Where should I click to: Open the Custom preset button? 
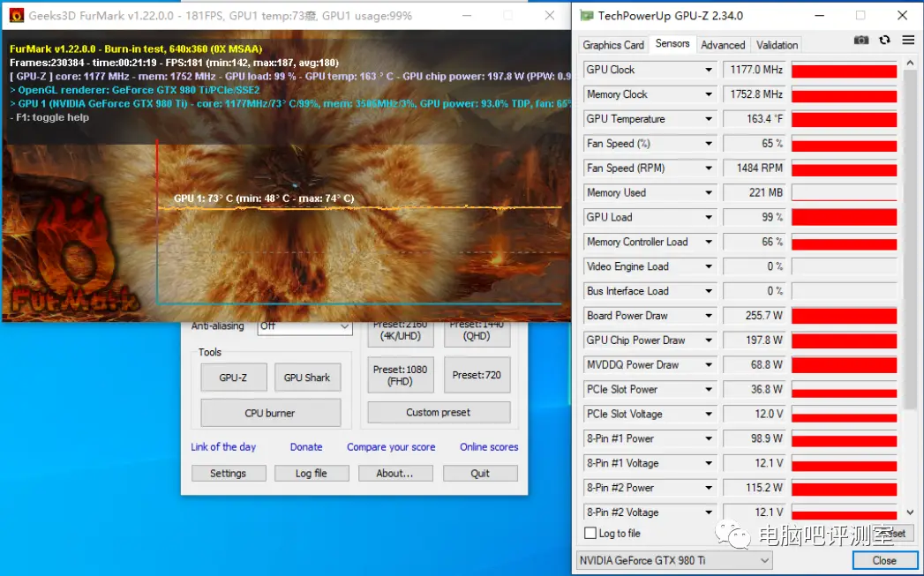(439, 412)
